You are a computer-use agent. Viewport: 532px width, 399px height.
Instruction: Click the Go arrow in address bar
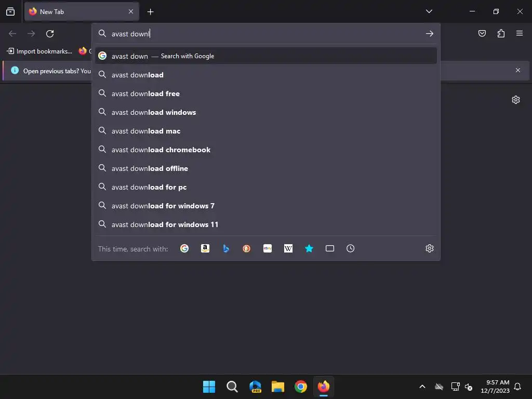(x=430, y=34)
